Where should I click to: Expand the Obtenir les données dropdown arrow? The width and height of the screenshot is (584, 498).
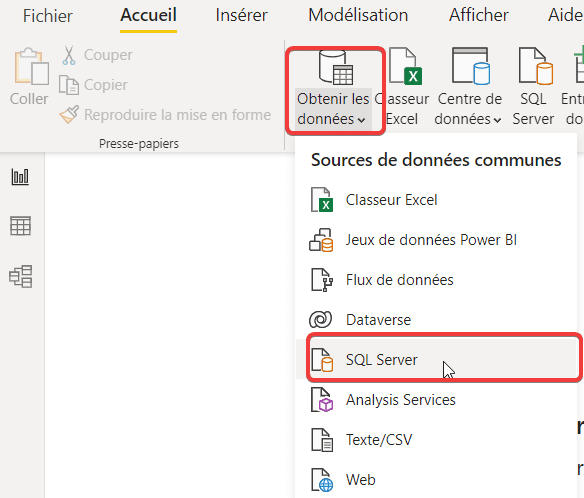click(x=361, y=120)
